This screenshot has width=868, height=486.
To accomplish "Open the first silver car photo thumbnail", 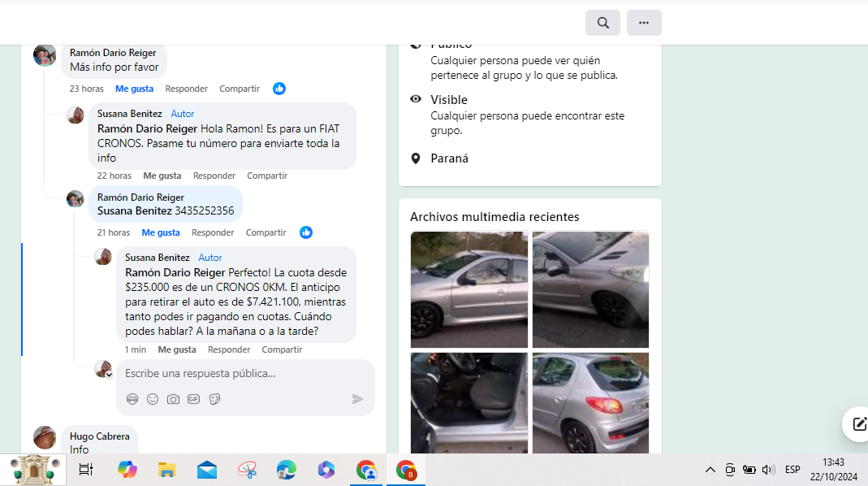I will point(469,289).
